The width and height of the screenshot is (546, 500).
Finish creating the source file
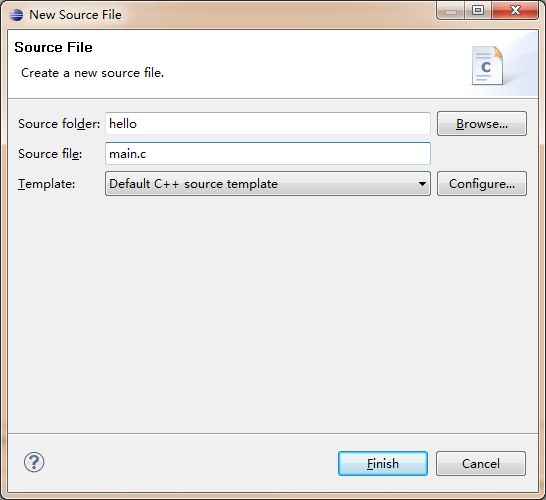(x=383, y=463)
